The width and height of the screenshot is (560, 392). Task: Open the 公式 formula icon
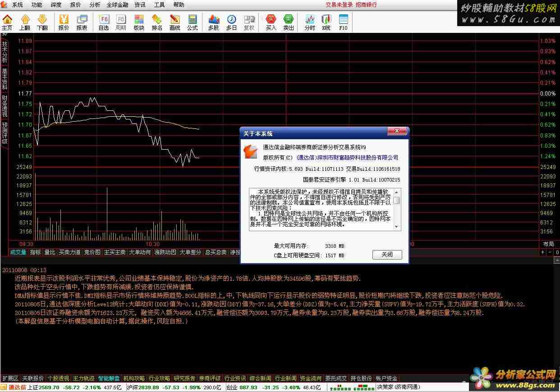point(192,23)
